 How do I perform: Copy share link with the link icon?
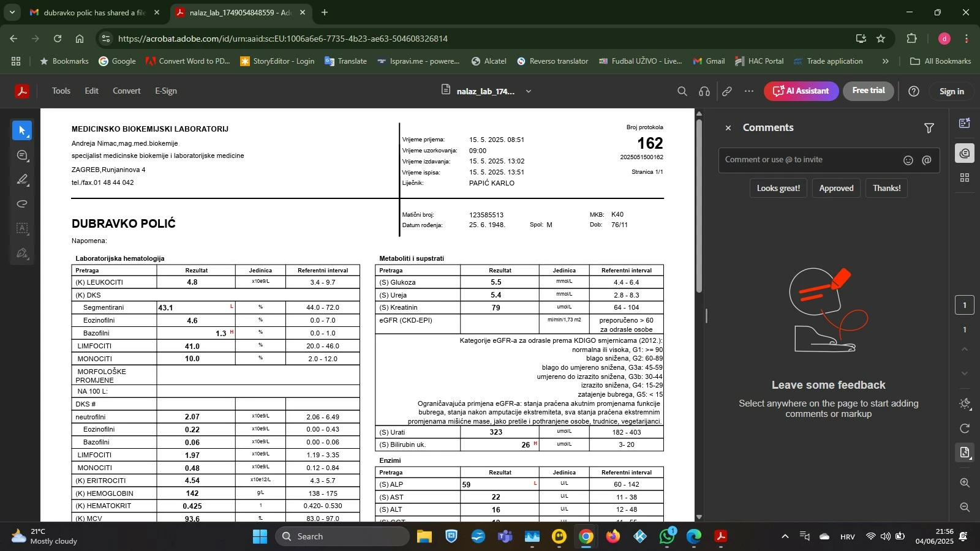tap(727, 91)
